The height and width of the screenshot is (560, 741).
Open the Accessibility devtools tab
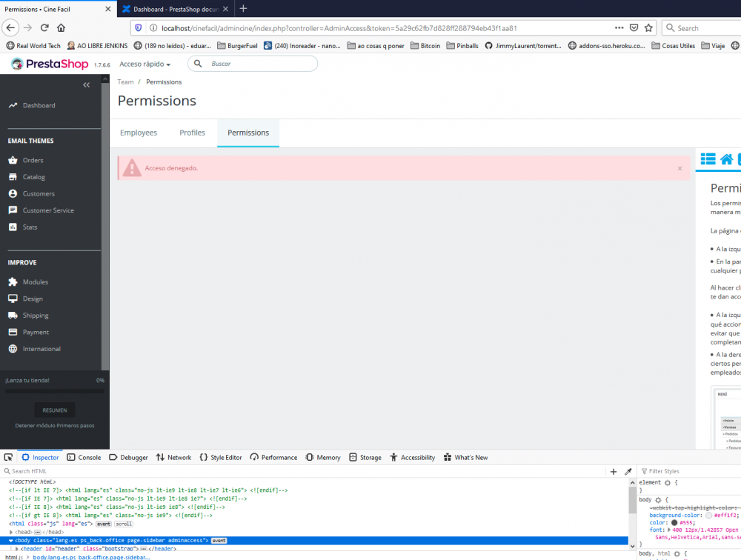(x=412, y=458)
